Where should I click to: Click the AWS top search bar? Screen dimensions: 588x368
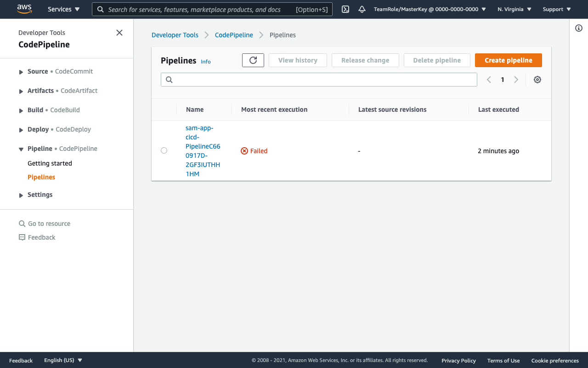tap(212, 9)
